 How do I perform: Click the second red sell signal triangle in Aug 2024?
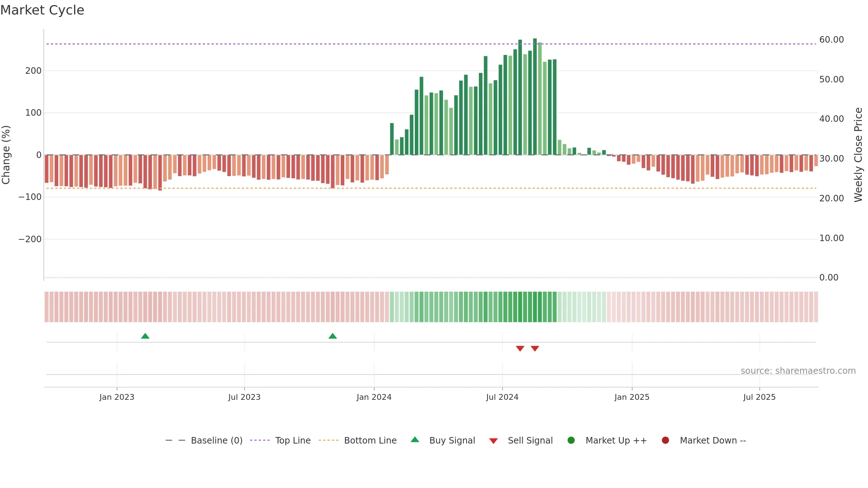click(535, 348)
